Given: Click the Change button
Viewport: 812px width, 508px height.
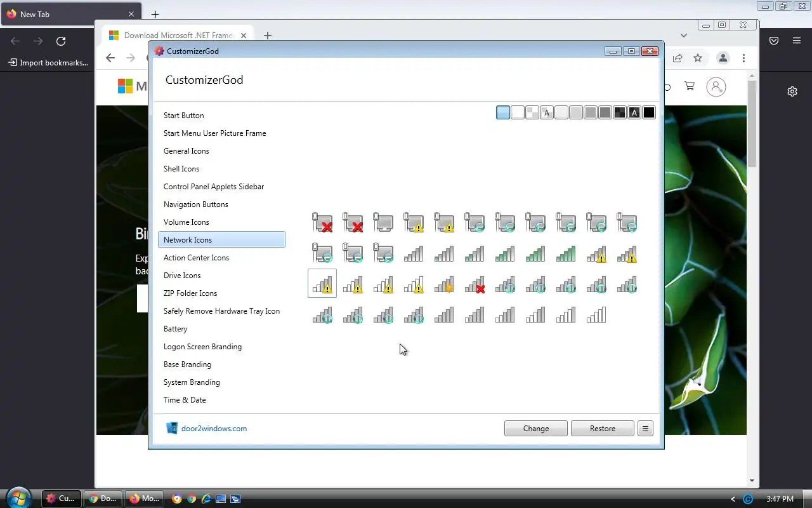Looking at the screenshot, I should [536, 429].
